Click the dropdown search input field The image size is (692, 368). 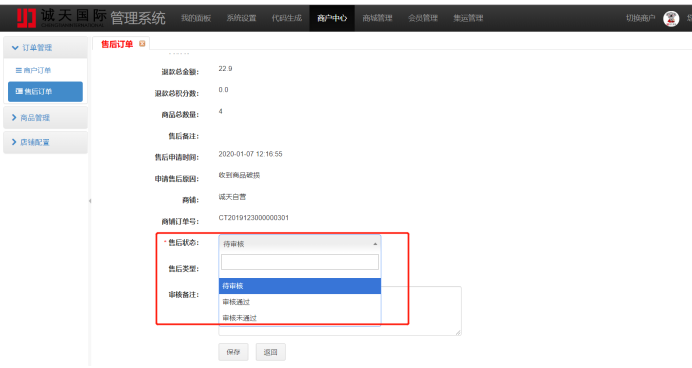300,262
